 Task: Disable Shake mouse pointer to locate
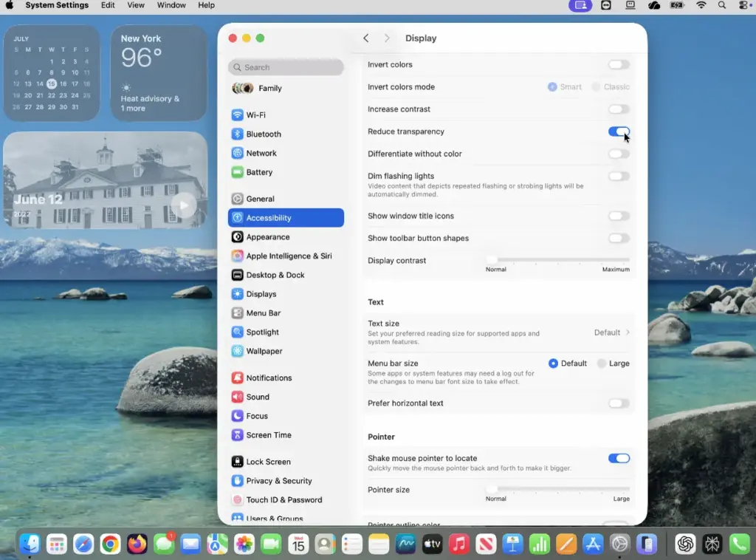(619, 458)
